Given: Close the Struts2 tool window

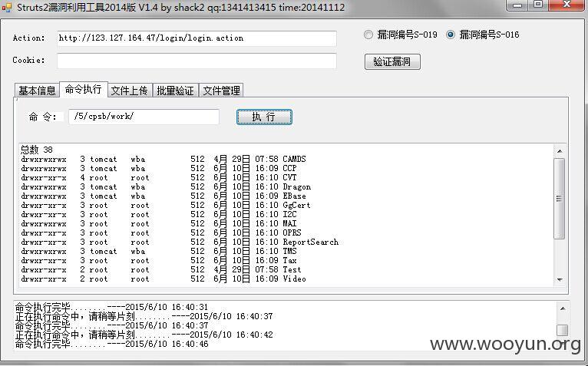Looking at the screenshot, I should pyautogui.click(x=567, y=5).
